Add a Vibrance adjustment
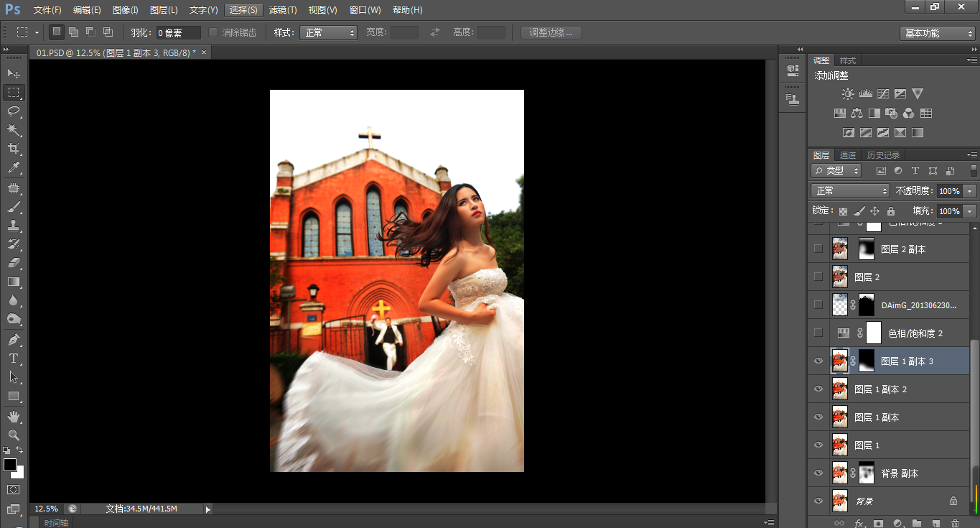Screen dimensions: 980x528 coord(917,94)
